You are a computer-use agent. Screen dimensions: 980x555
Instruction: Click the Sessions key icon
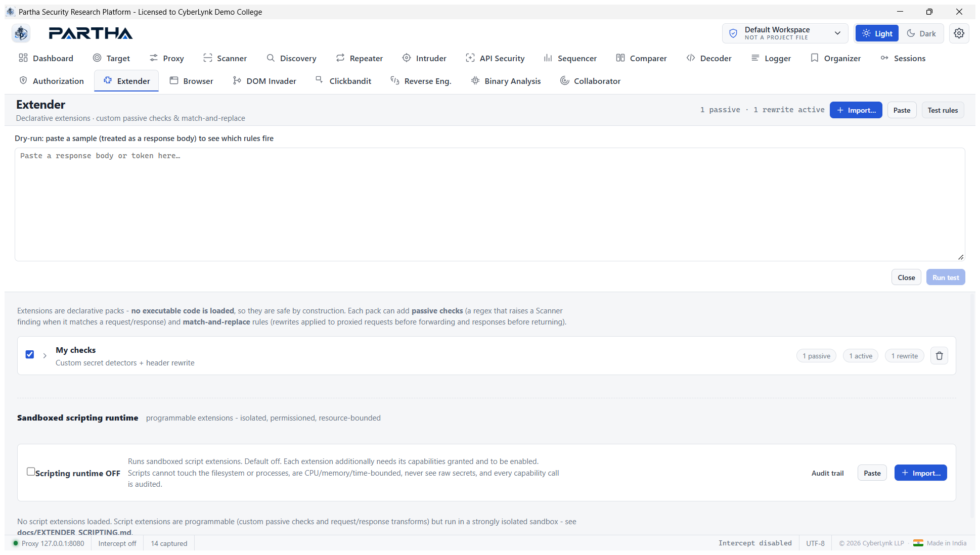884,58
